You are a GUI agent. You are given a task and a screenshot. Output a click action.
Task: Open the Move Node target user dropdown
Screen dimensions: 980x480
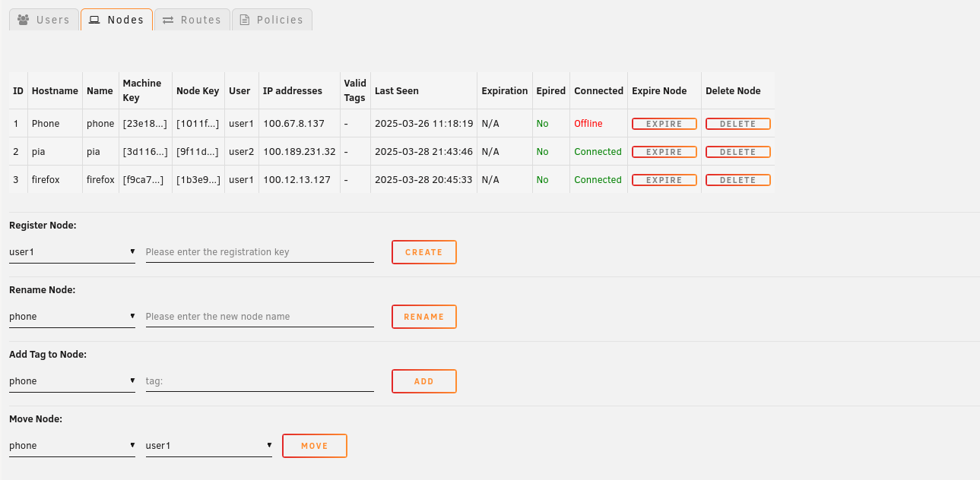(209, 445)
